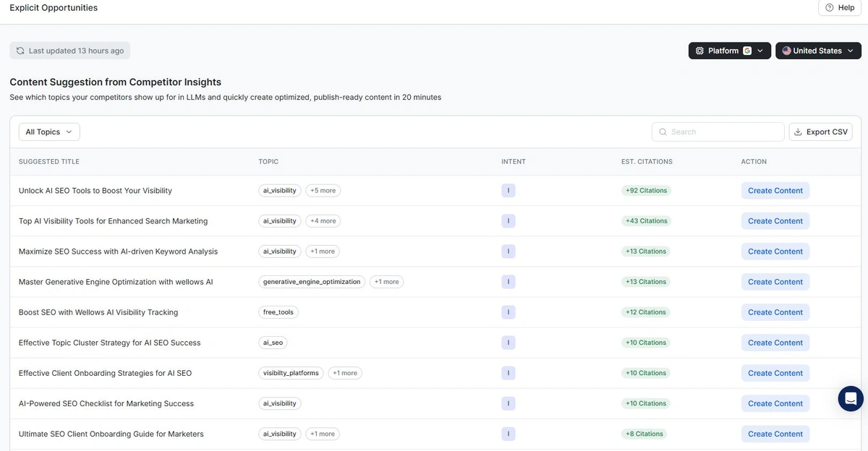Expand the '+5 more' topics on the first row
This screenshot has width=868, height=451.
tap(323, 190)
